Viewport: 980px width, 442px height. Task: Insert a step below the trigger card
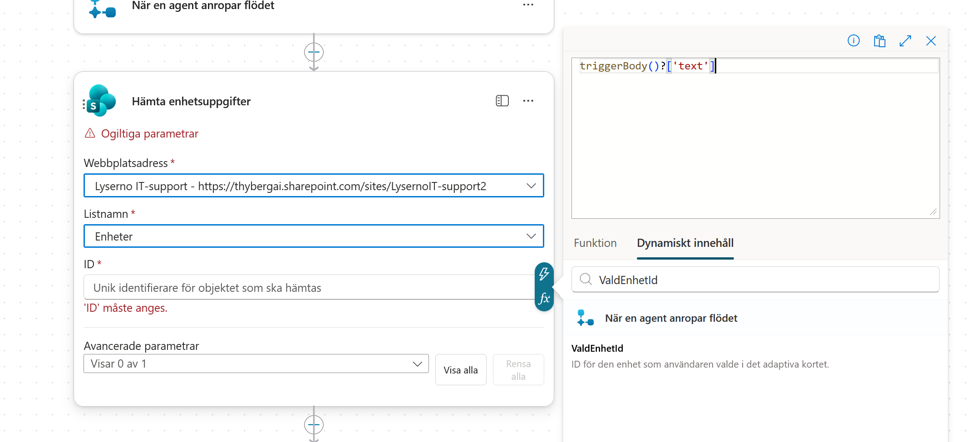[x=314, y=52]
